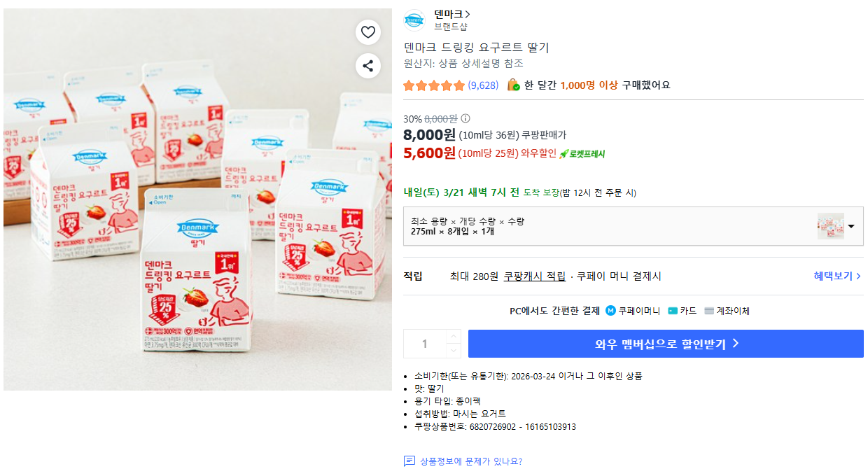Click the quantity input field
The width and height of the screenshot is (868, 476).
click(424, 344)
